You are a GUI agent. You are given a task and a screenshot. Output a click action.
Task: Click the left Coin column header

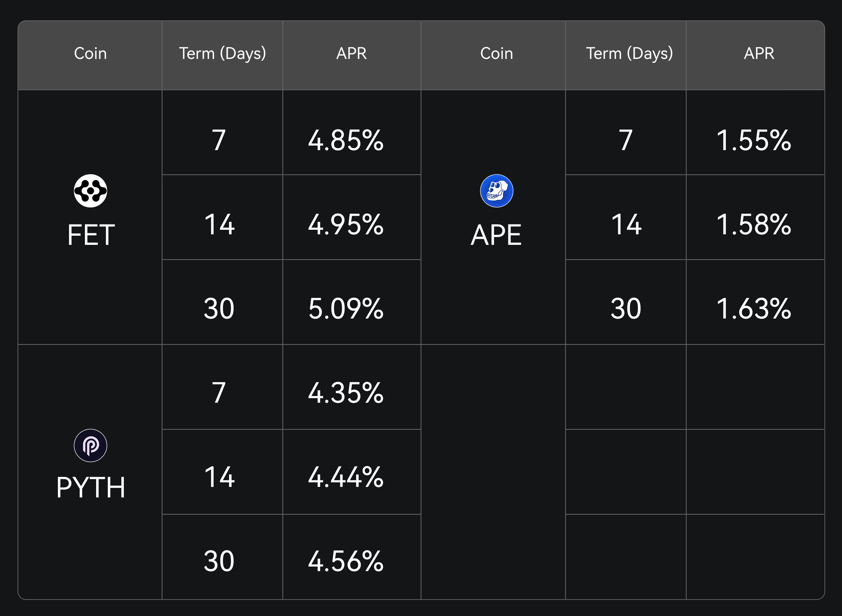tap(90, 53)
